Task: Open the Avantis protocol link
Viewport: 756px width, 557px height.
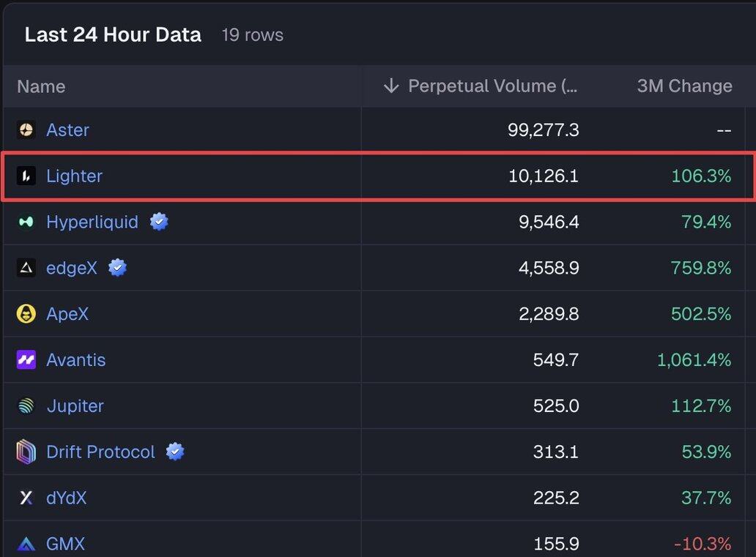Action: point(75,360)
